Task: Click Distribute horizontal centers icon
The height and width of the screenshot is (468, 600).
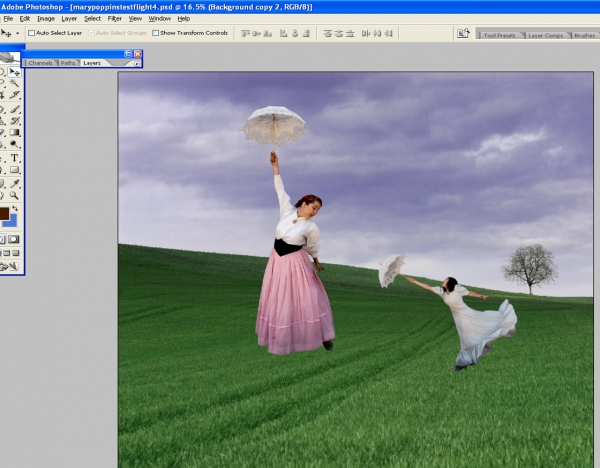Action: tap(377, 34)
